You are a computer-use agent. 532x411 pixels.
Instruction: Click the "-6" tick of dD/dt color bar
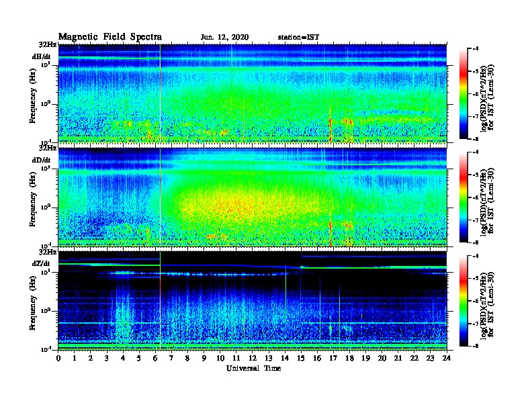tap(476, 197)
